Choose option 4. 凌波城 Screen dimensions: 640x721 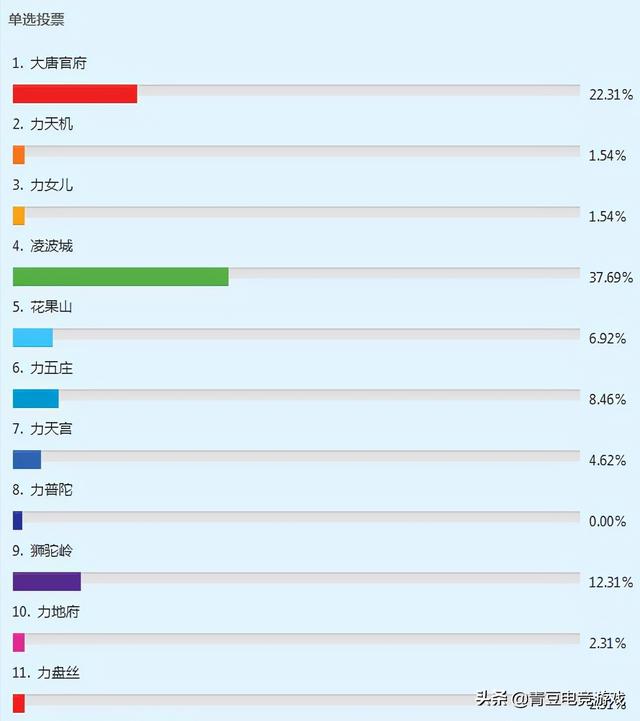click(42, 246)
